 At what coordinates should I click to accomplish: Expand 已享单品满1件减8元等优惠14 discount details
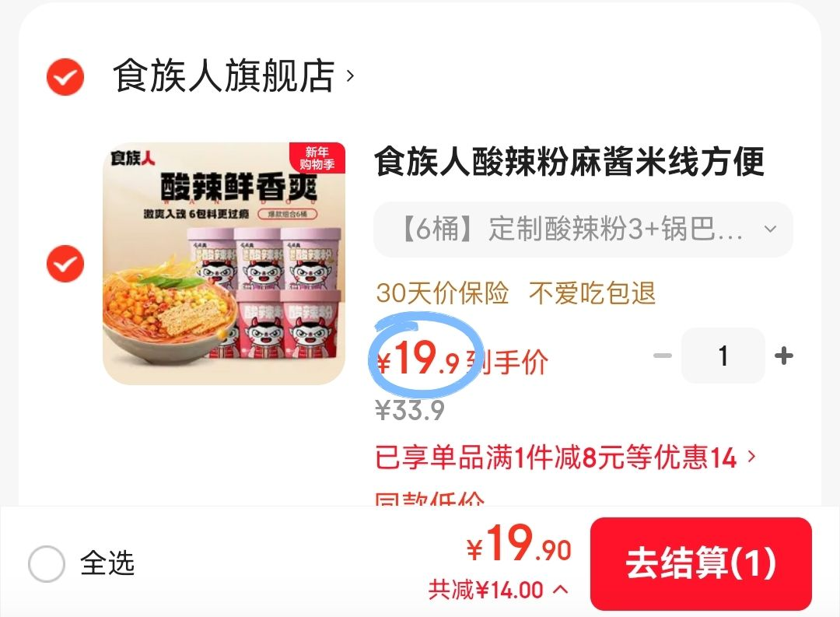pos(565,457)
